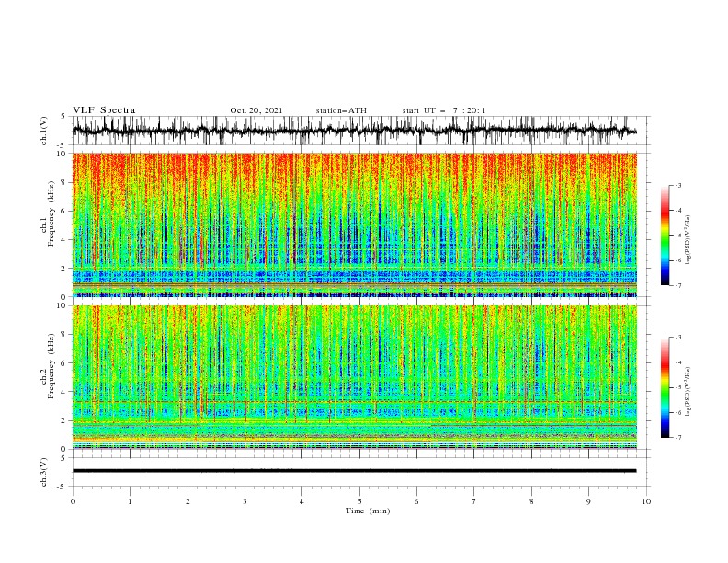Click the "1" tick on Time axis
Screen dimensions: 728x563
130,501
